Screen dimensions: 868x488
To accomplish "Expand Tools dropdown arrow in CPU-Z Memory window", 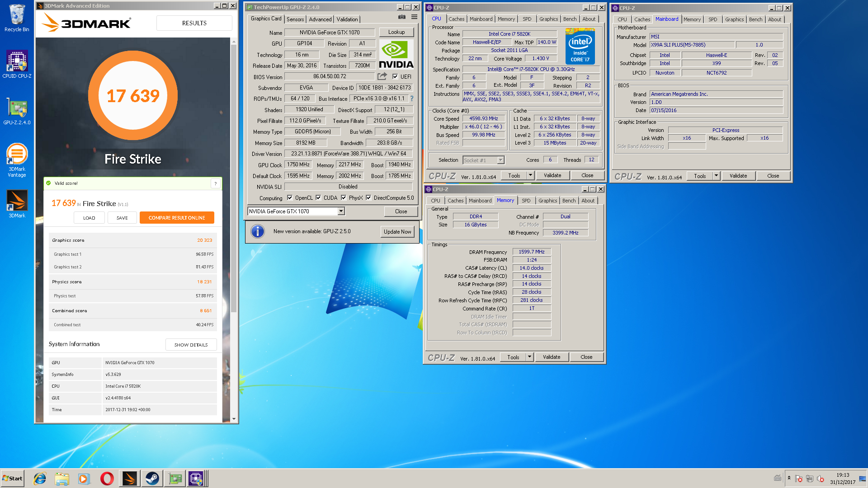I will point(529,357).
